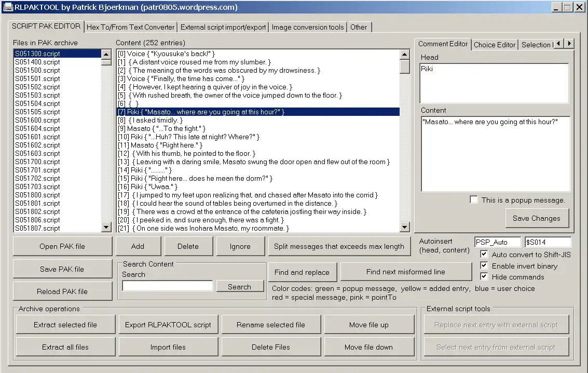588x373 pixels.
Task: Select entry [11] Masato "Right here."
Action: pyautogui.click(x=258, y=145)
